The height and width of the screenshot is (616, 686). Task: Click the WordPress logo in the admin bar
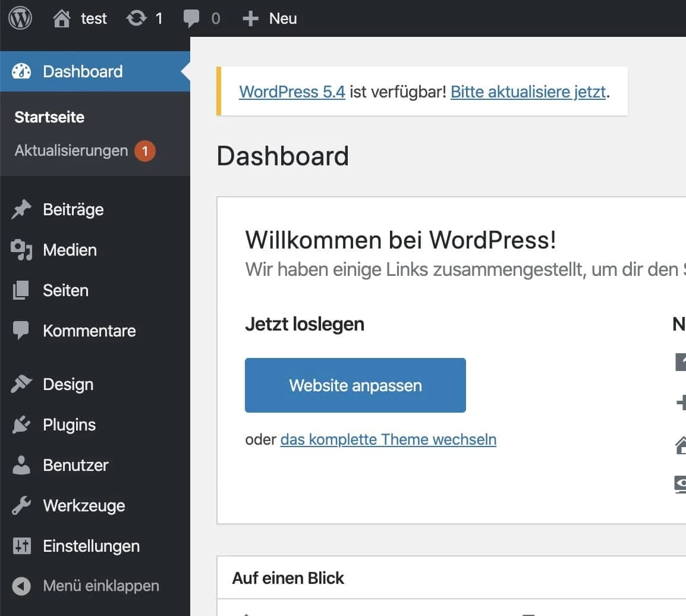click(x=20, y=18)
